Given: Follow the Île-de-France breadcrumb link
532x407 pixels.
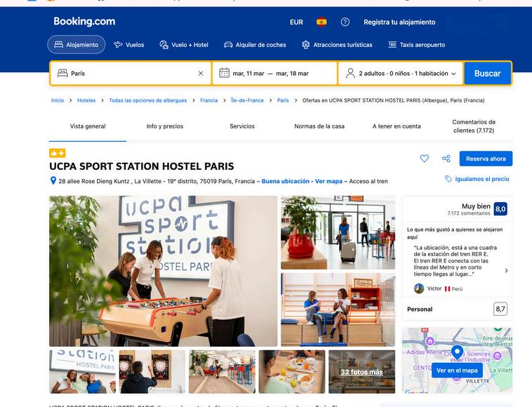Looking at the screenshot, I should pyautogui.click(x=247, y=100).
